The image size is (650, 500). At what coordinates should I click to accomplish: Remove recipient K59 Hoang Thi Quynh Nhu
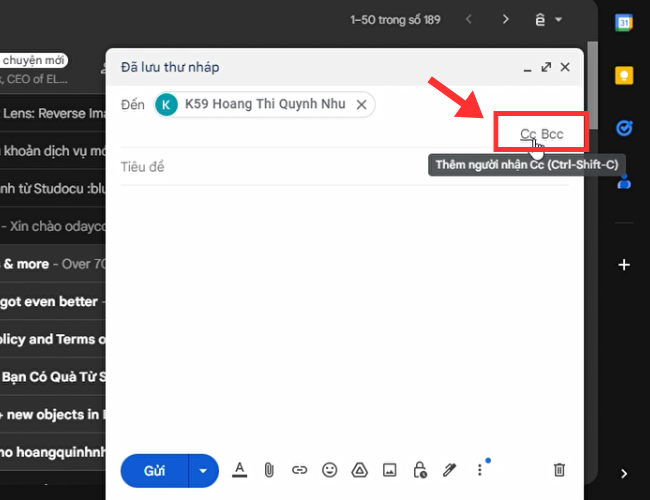point(362,104)
